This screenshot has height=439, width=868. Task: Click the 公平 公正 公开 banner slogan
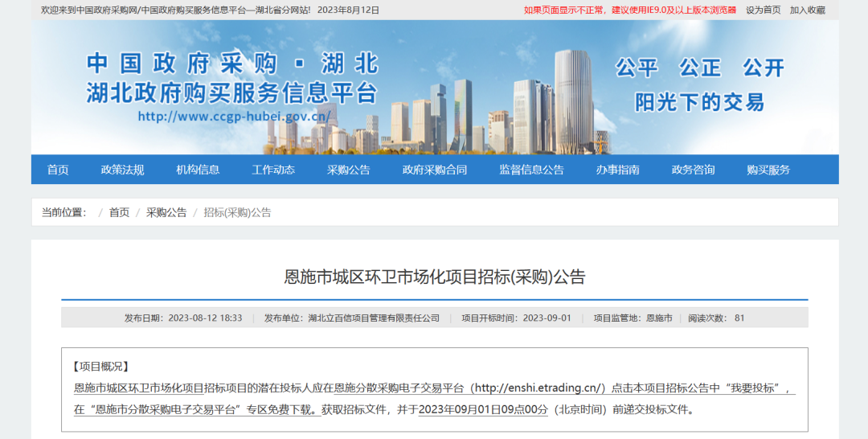click(700, 68)
